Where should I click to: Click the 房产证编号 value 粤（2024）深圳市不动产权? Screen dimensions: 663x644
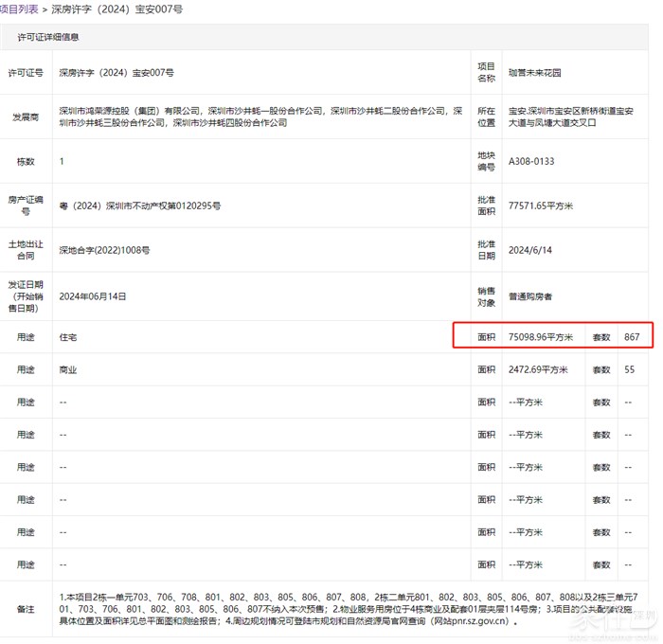[139, 206]
